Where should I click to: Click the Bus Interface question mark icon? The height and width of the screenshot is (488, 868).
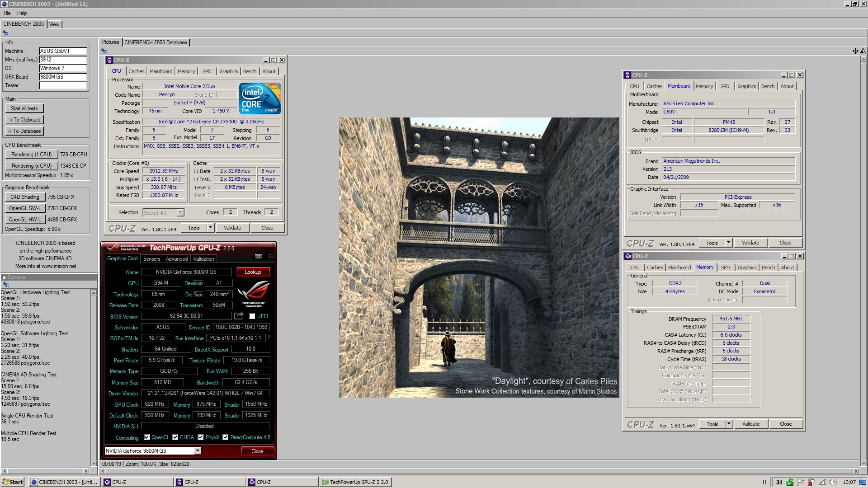pos(269,338)
